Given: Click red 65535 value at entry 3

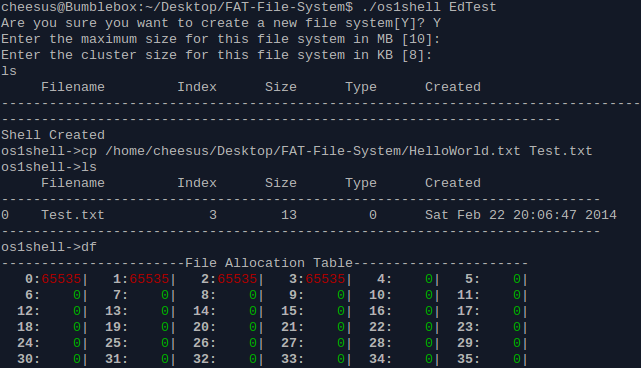Looking at the screenshot, I should point(325,279).
